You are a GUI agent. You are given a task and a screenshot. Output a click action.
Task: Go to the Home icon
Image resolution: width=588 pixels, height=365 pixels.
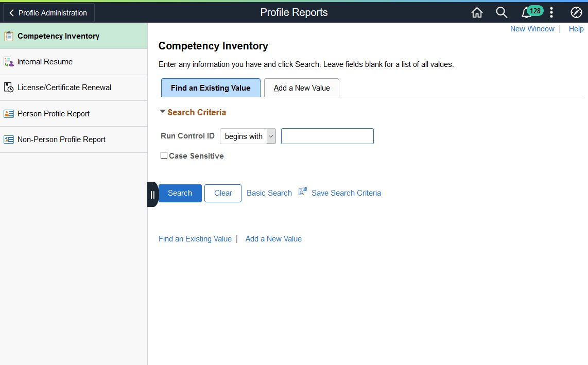(477, 12)
